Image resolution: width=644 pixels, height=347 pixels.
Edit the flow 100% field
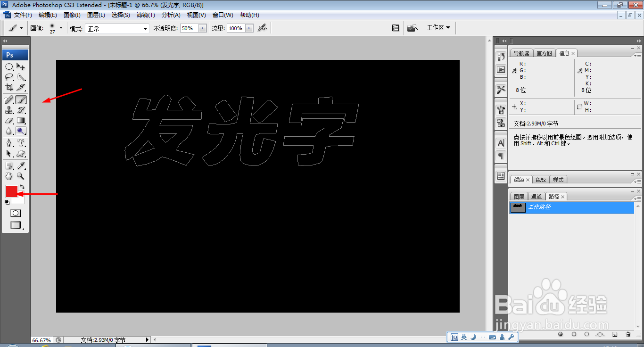click(236, 28)
